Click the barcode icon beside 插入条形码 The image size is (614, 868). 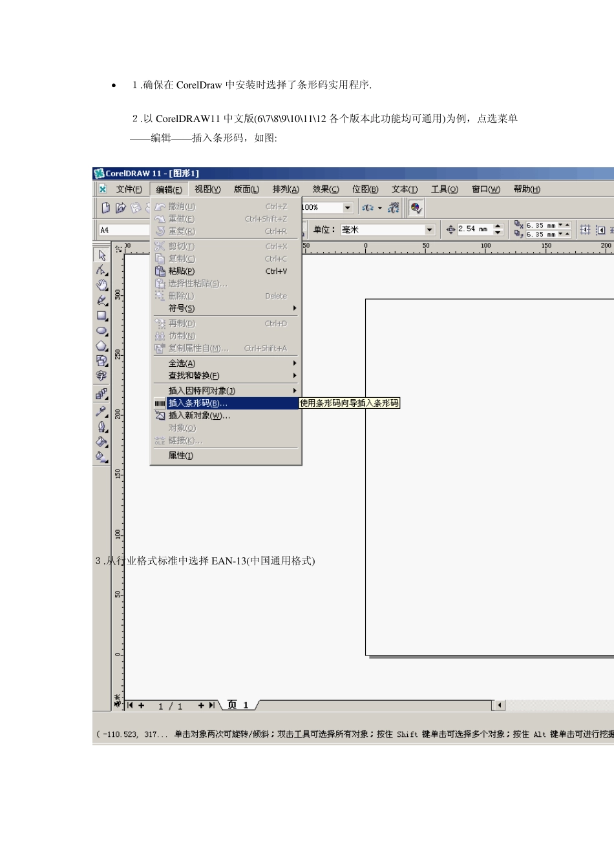(160, 404)
